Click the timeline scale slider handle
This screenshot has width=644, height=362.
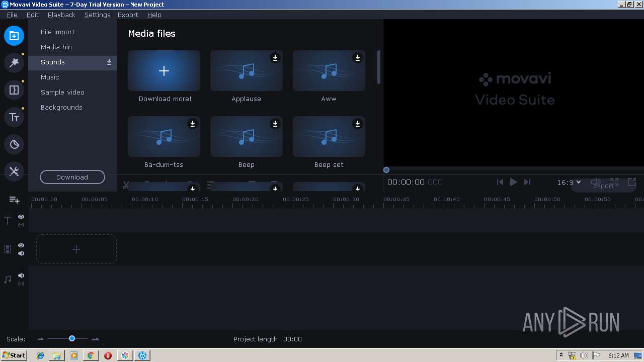72,339
